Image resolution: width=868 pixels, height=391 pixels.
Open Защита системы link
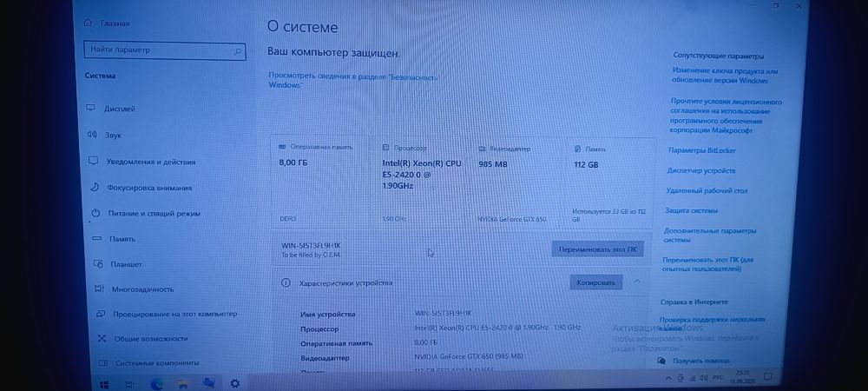(x=692, y=210)
